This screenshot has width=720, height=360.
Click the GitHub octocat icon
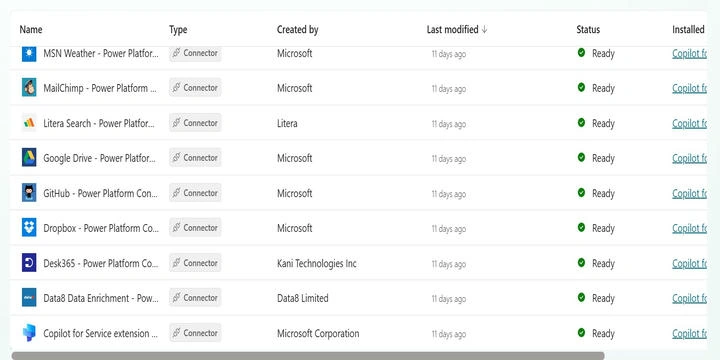[x=29, y=193]
